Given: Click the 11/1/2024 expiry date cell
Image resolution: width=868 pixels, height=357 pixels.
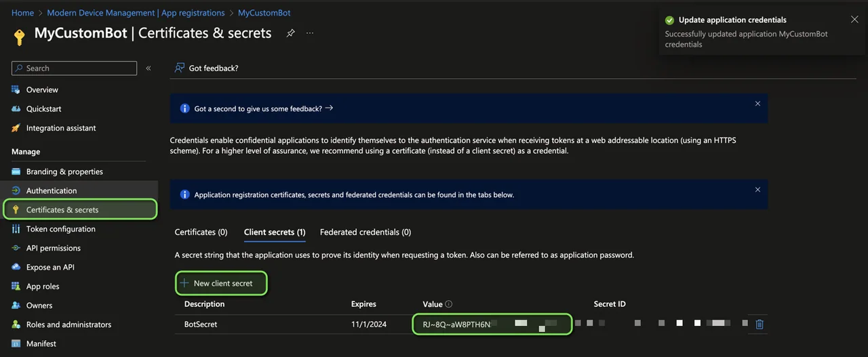Looking at the screenshot, I should 369,324.
